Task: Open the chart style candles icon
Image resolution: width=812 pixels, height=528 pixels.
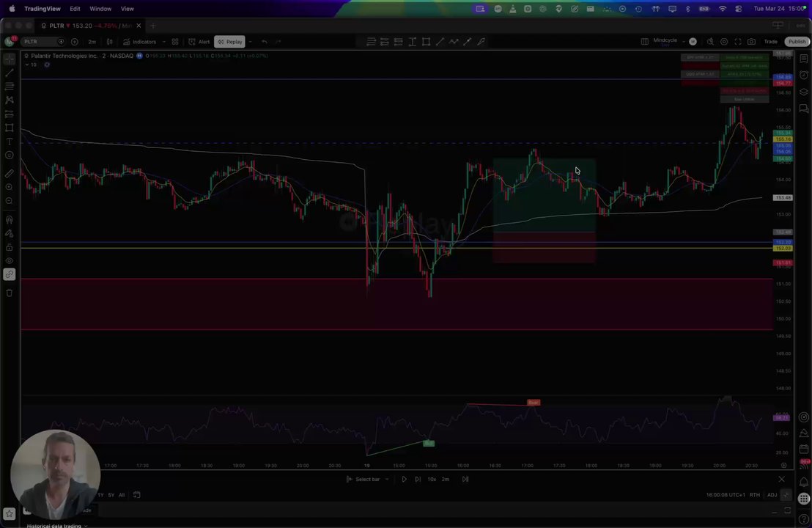Action: tap(109, 42)
